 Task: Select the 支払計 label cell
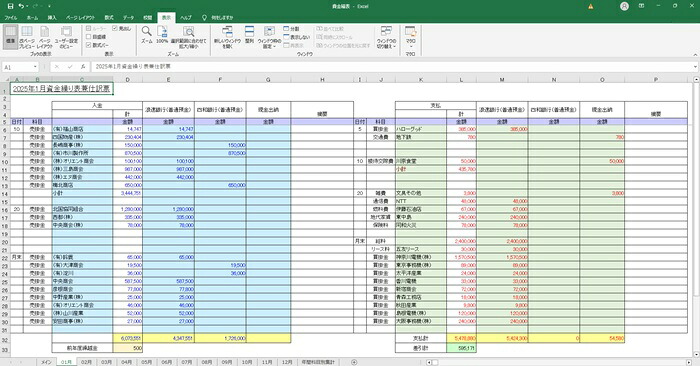(421, 338)
